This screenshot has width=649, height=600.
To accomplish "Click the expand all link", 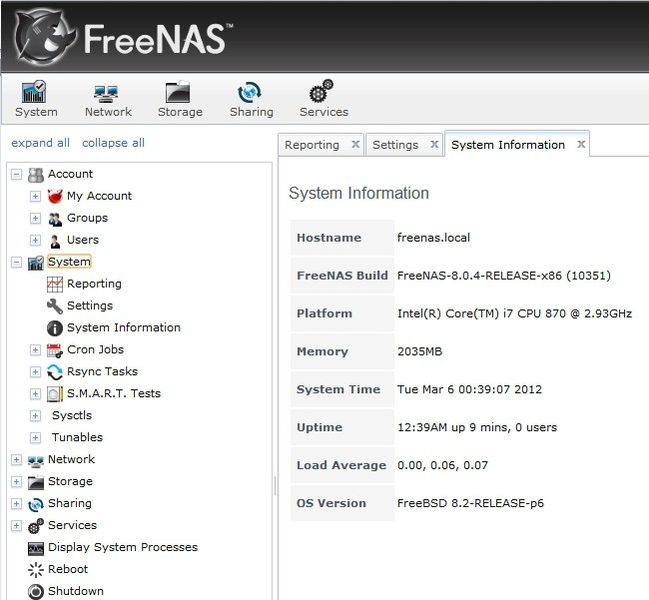I will (40, 143).
